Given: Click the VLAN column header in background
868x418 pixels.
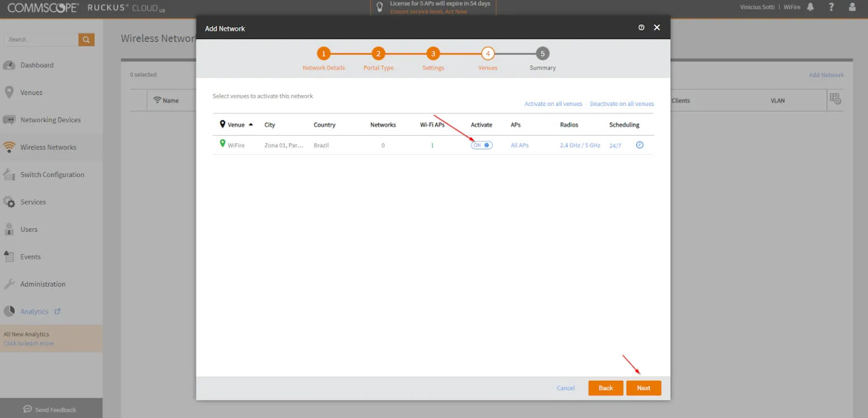Looking at the screenshot, I should 778,101.
